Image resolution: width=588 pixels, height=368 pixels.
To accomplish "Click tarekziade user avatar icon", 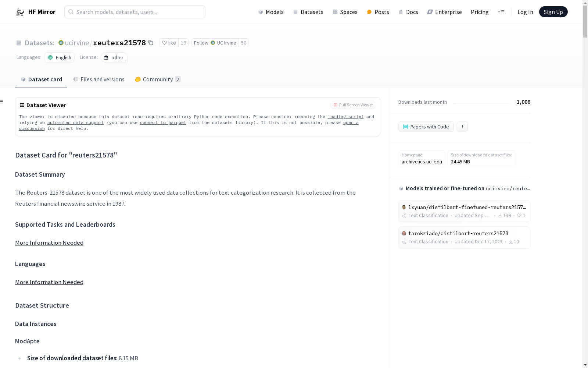I will (x=404, y=233).
